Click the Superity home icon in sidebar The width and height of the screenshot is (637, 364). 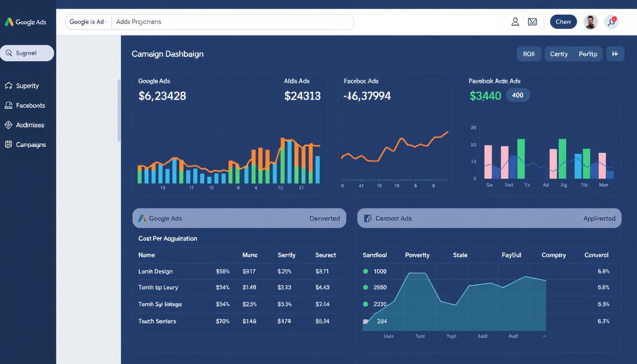point(8,86)
